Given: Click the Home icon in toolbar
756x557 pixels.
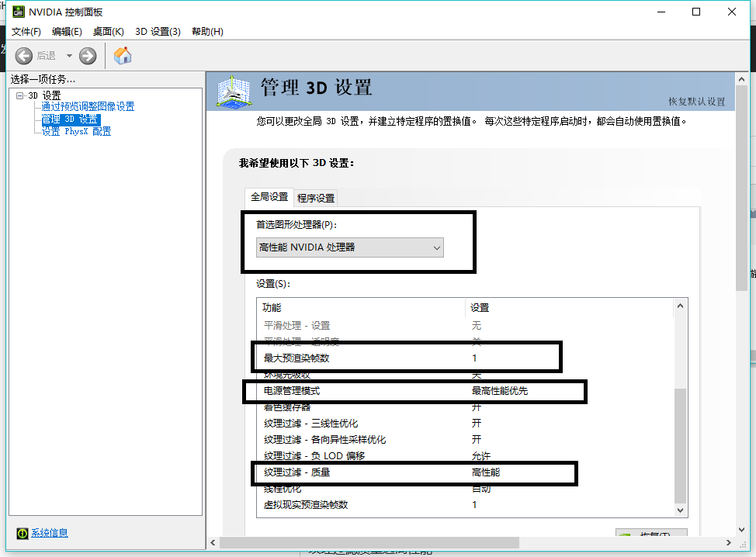Looking at the screenshot, I should coord(123,55).
